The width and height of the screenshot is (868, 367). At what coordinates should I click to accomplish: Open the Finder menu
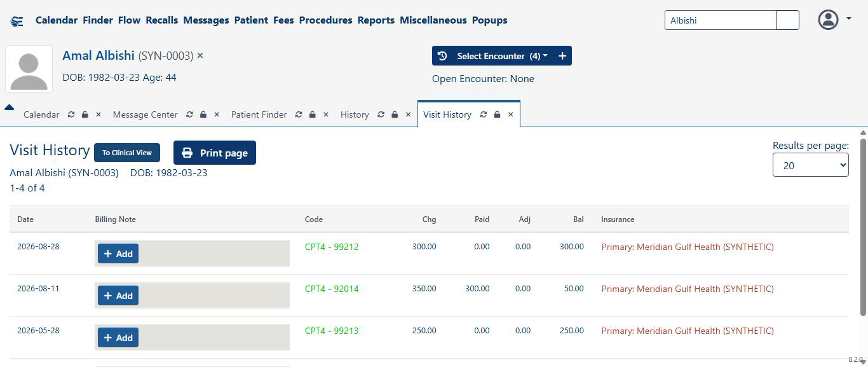pos(98,20)
